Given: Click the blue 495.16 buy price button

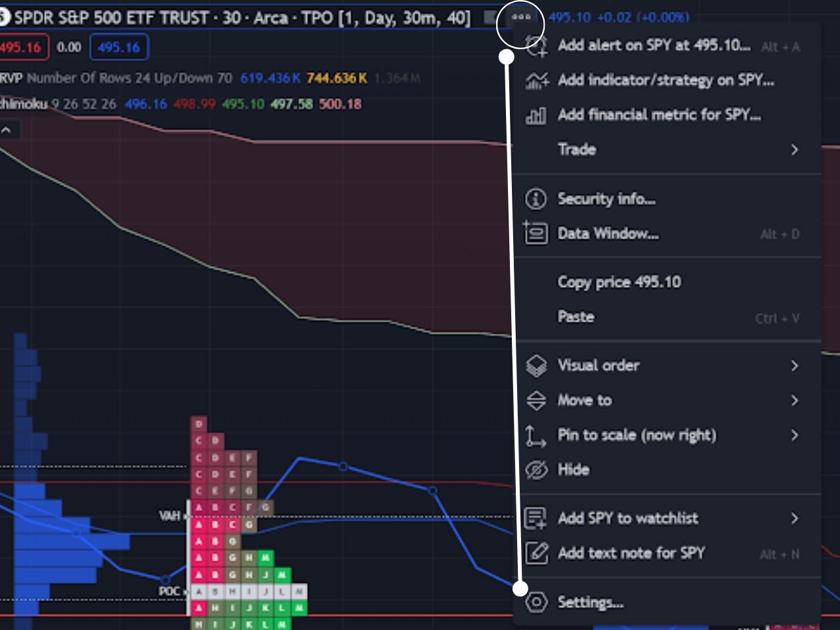Looking at the screenshot, I should (119, 47).
